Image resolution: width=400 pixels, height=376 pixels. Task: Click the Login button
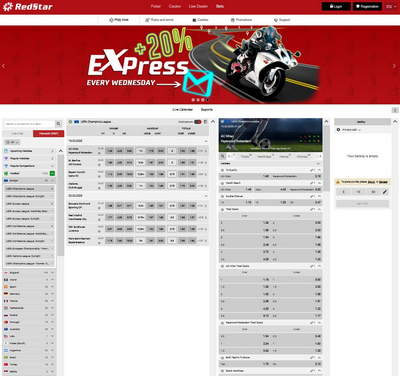point(336,6)
